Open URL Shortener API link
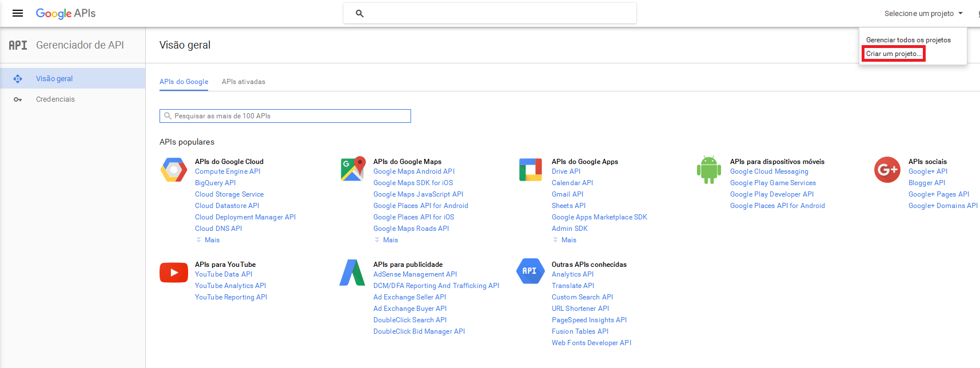Viewport: 980px width, 368px height. [x=580, y=309]
